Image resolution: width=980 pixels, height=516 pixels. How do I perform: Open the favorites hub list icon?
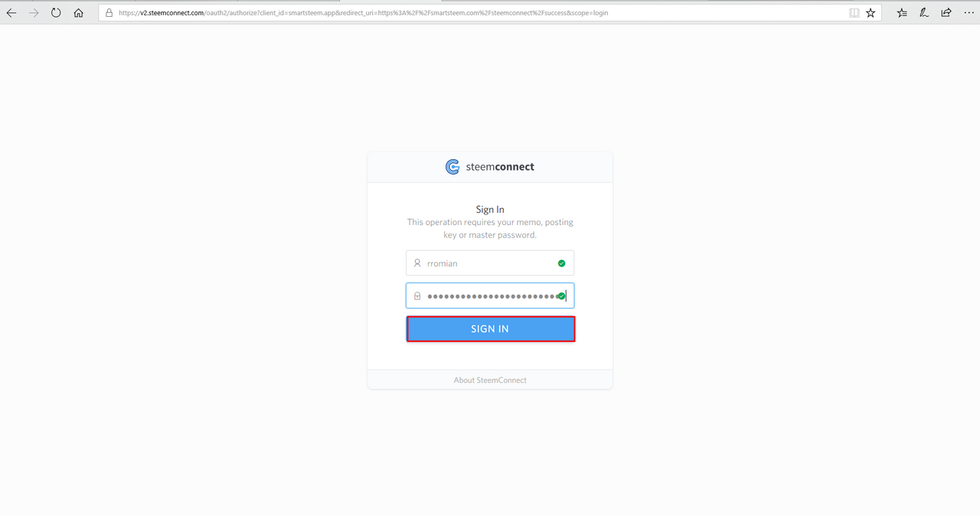tap(902, 13)
